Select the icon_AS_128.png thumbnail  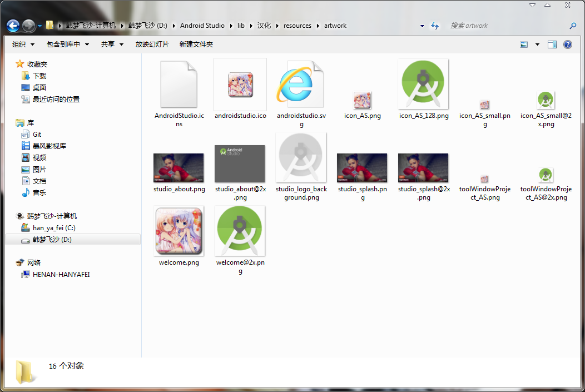coord(423,85)
